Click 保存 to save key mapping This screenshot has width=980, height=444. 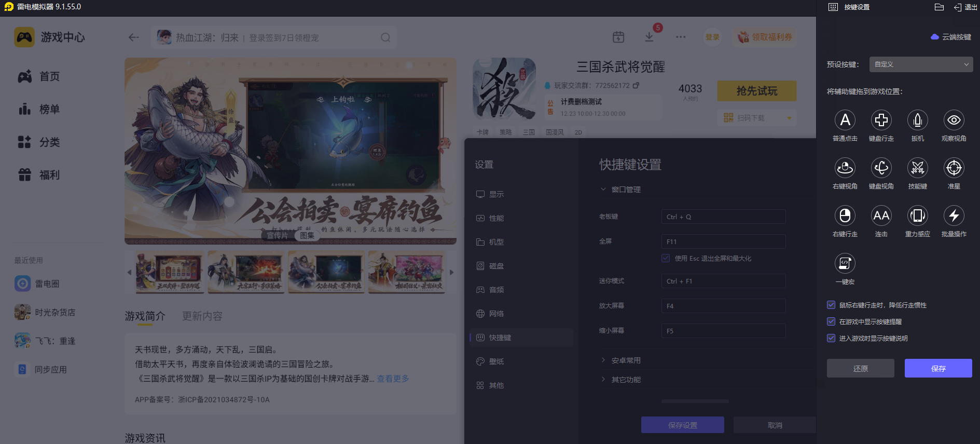pos(938,368)
